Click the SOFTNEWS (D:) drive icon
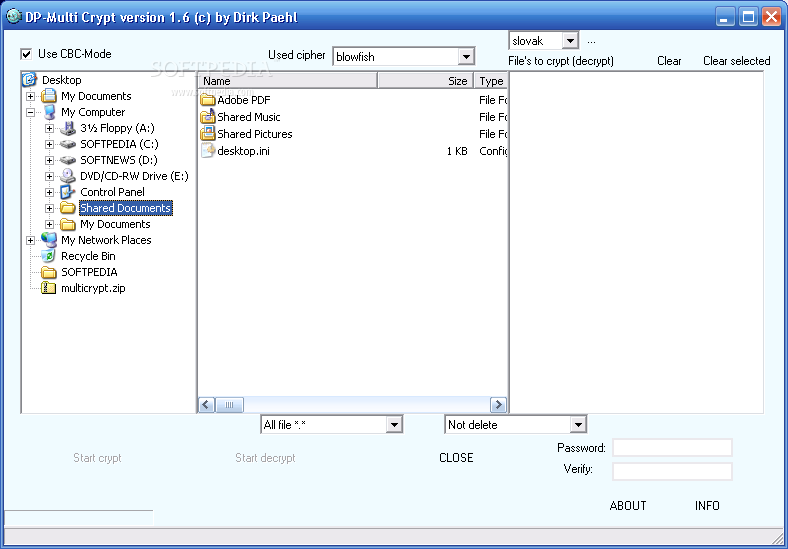Image resolution: width=788 pixels, height=549 pixels. (x=68, y=160)
